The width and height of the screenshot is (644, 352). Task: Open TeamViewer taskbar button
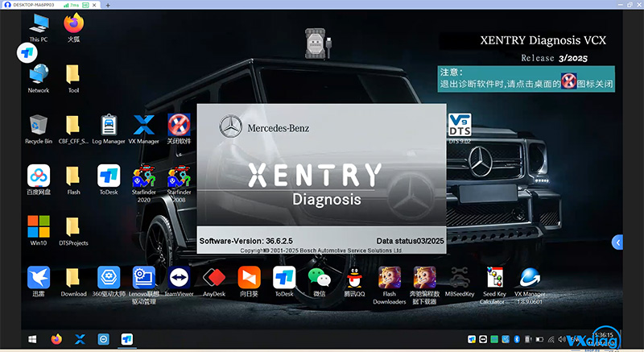tap(104, 339)
